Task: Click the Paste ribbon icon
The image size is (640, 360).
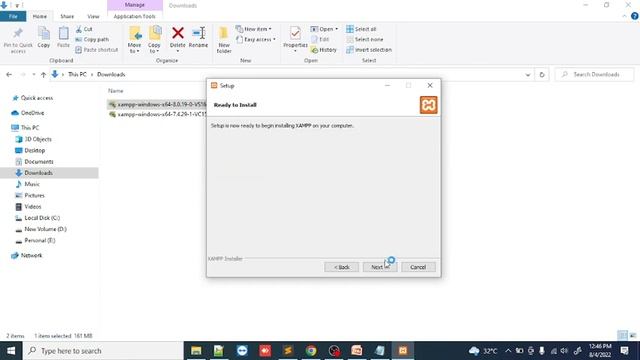Action: [x=63, y=38]
